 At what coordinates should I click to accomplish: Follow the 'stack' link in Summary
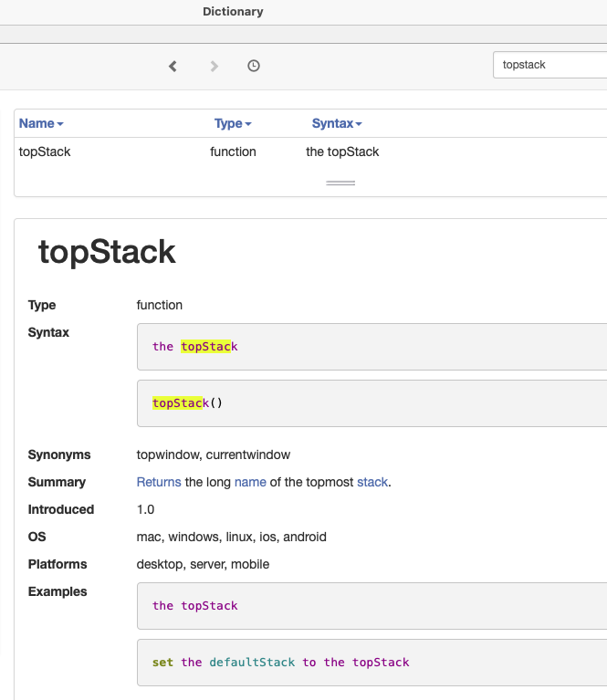coord(372,482)
